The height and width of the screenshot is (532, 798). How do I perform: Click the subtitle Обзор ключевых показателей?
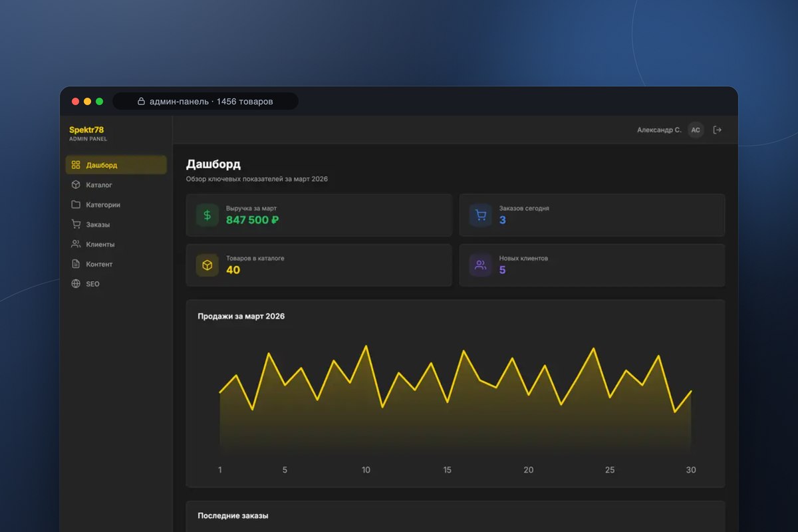(x=257, y=179)
